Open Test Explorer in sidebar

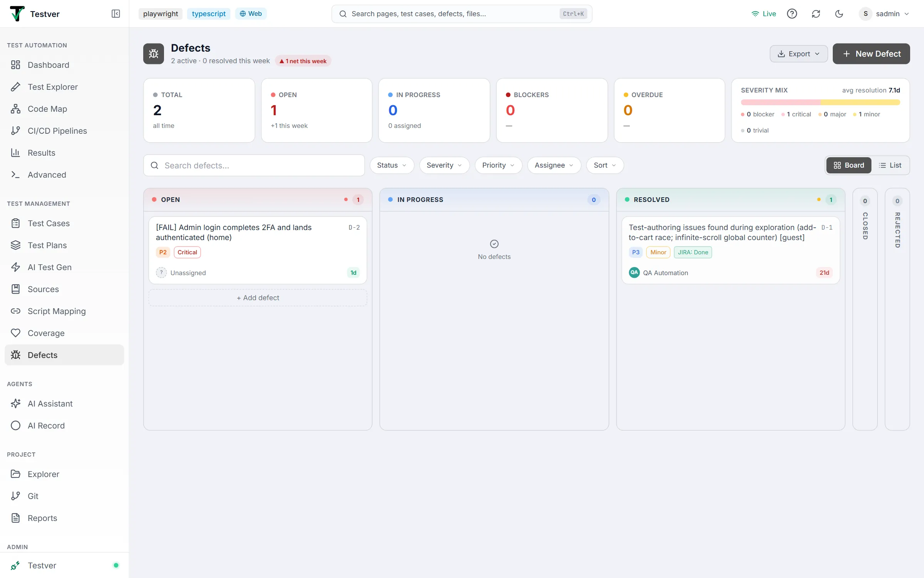(64, 87)
